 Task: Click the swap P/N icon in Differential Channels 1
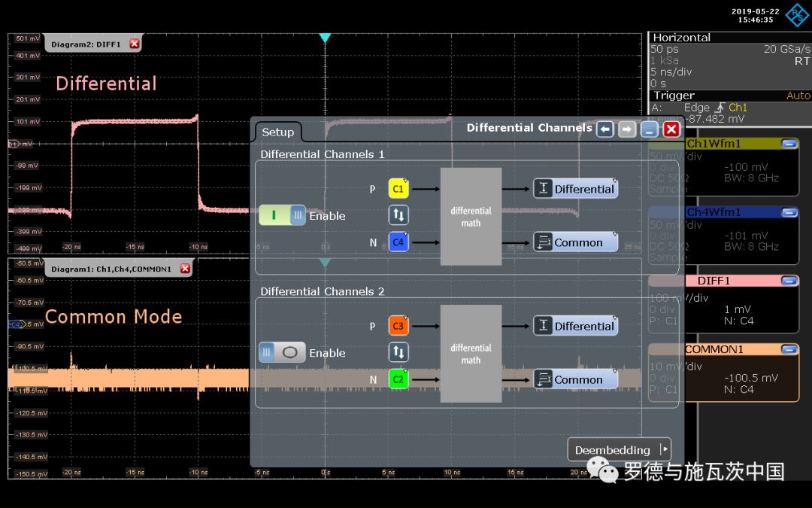click(398, 215)
